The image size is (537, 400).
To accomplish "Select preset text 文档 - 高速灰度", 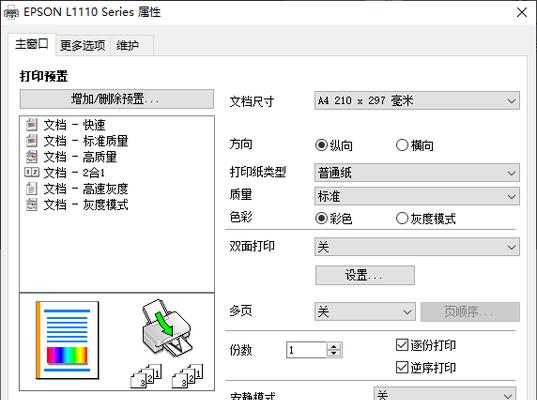I will coord(86,189).
